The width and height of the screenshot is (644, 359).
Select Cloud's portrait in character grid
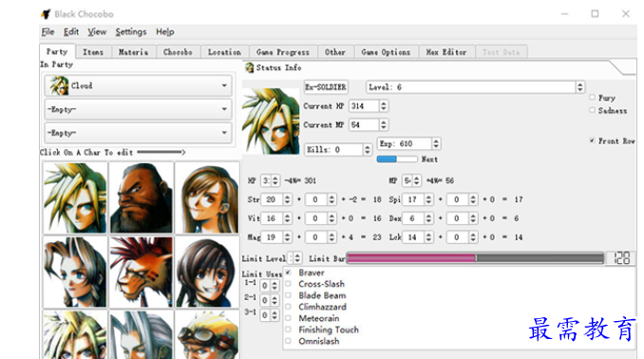[75, 198]
